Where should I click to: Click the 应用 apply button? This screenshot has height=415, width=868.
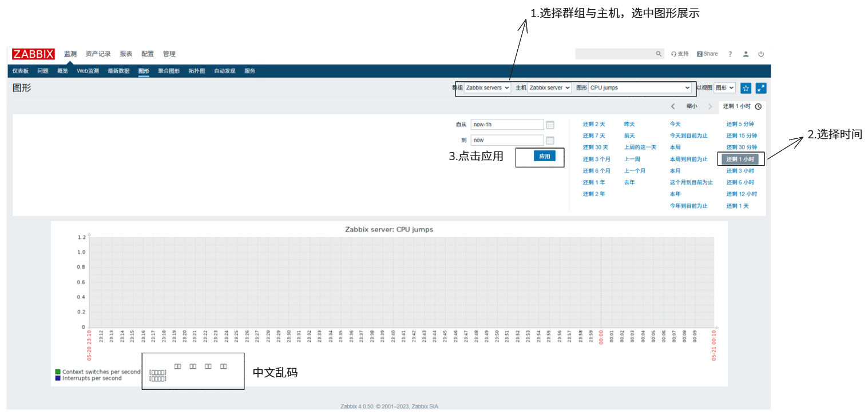coord(545,156)
